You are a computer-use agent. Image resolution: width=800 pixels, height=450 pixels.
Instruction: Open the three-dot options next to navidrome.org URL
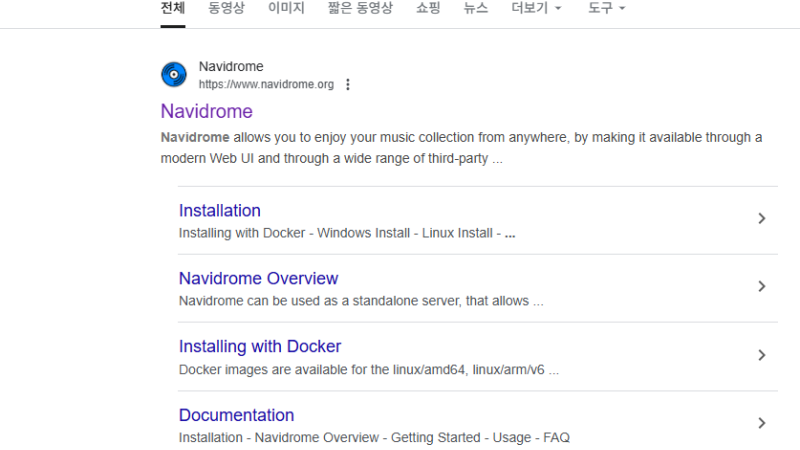click(348, 84)
